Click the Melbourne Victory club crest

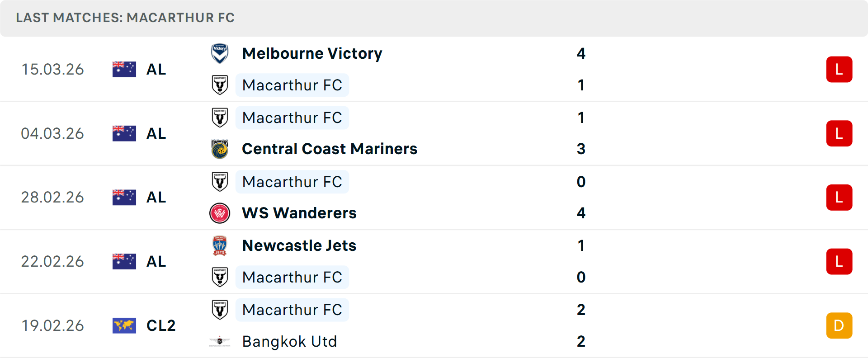point(220,53)
